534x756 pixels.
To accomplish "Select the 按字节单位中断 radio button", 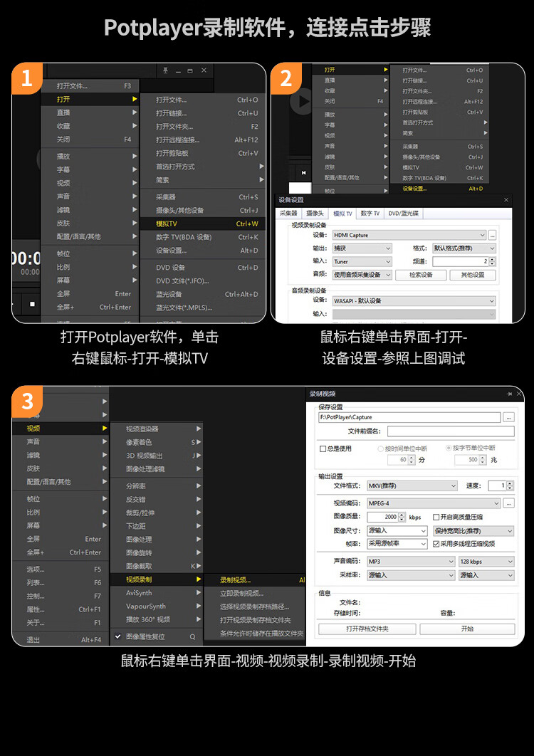I will [449, 448].
